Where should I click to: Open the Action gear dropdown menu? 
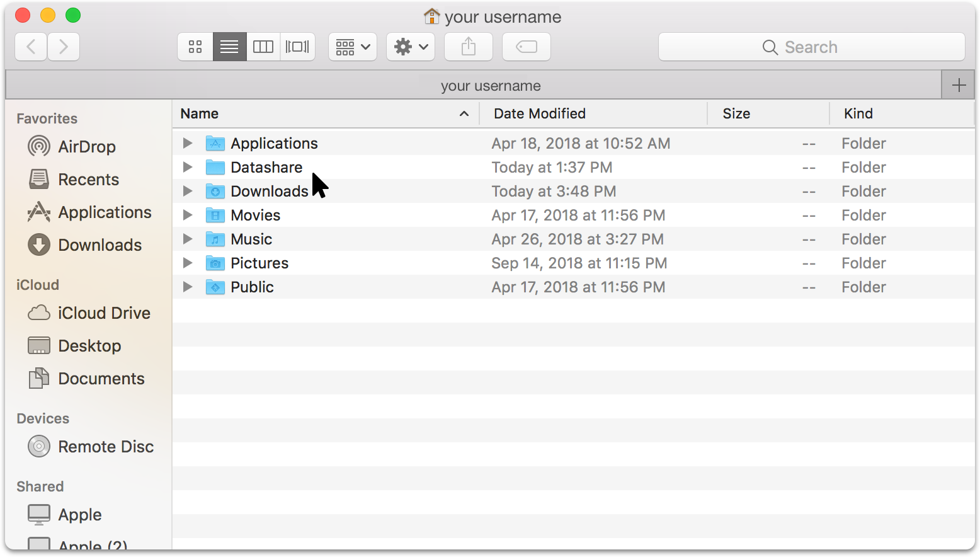pyautogui.click(x=411, y=47)
